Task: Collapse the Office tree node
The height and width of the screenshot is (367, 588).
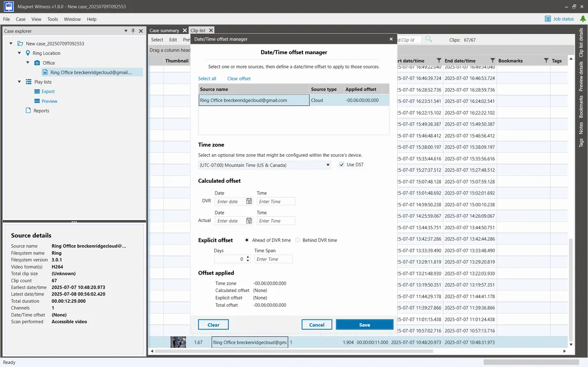Action: [x=28, y=63]
